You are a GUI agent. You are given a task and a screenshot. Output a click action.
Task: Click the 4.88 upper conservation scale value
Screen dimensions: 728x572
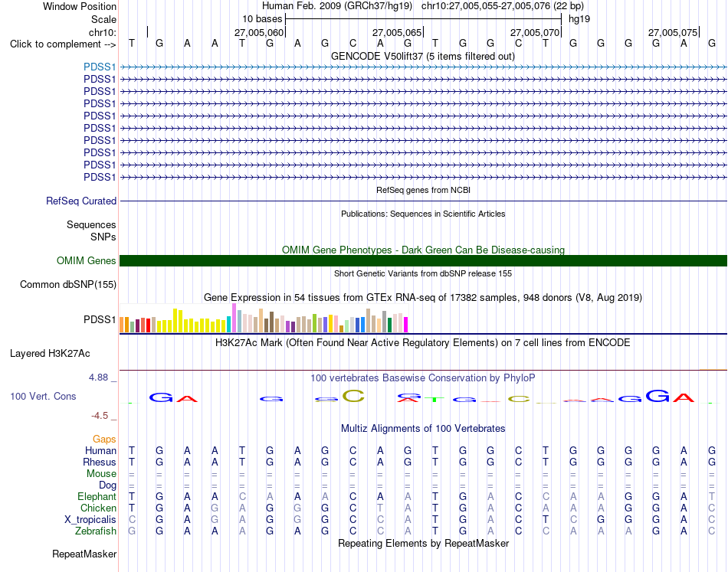point(98,378)
